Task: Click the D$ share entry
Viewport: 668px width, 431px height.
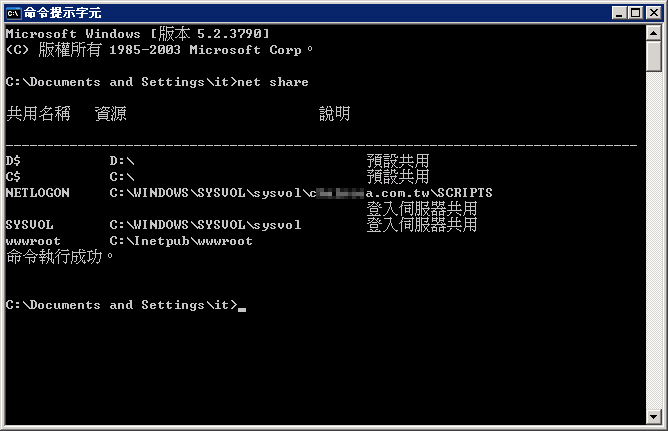Action: (x=13, y=161)
